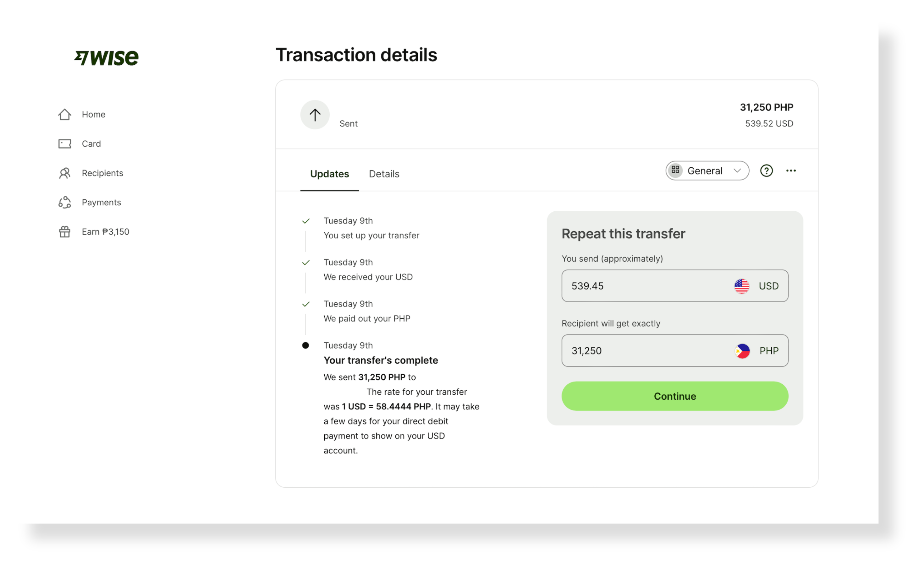Toggle the paid out PHP step checkmark

point(306,304)
